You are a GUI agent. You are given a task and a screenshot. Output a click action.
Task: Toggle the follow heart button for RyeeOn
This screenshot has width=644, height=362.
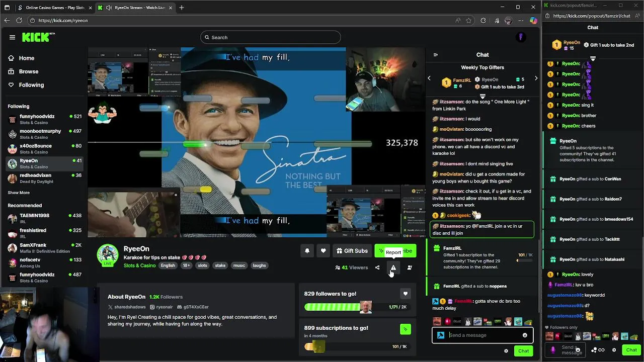pyautogui.click(x=323, y=251)
